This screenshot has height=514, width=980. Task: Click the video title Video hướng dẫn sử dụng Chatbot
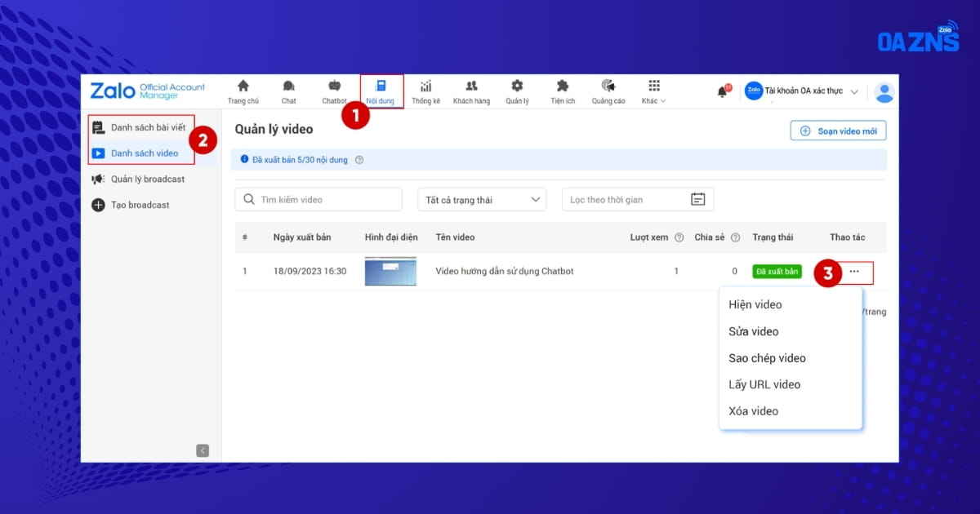click(x=505, y=271)
